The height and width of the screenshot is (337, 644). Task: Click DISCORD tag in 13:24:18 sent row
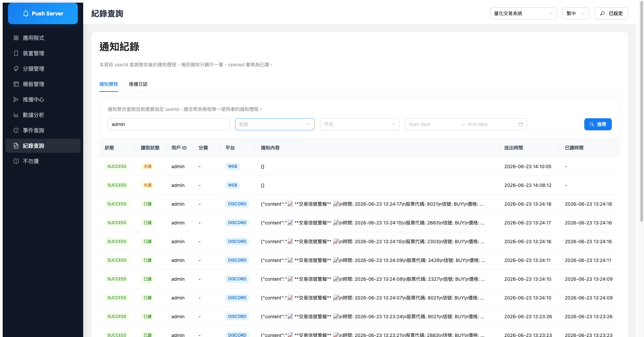(x=237, y=204)
